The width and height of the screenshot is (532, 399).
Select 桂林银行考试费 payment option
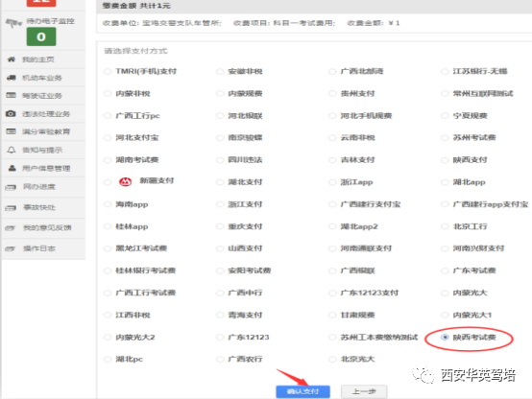click(x=108, y=270)
